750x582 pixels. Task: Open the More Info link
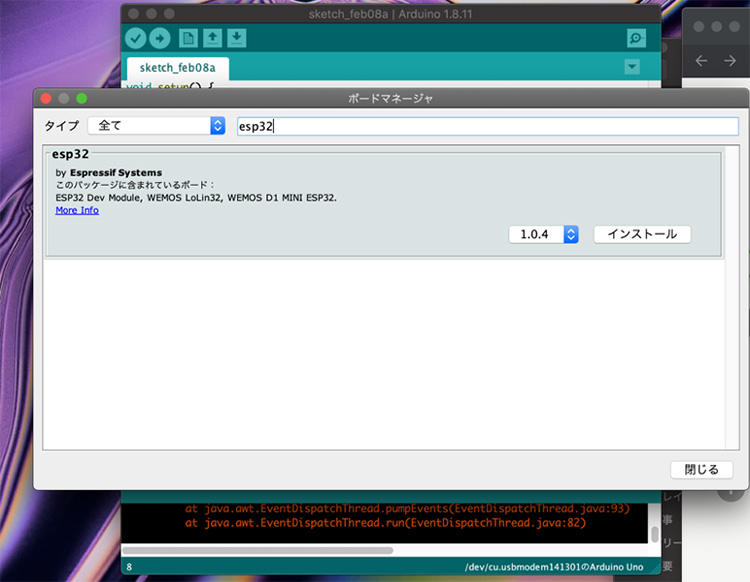77,210
